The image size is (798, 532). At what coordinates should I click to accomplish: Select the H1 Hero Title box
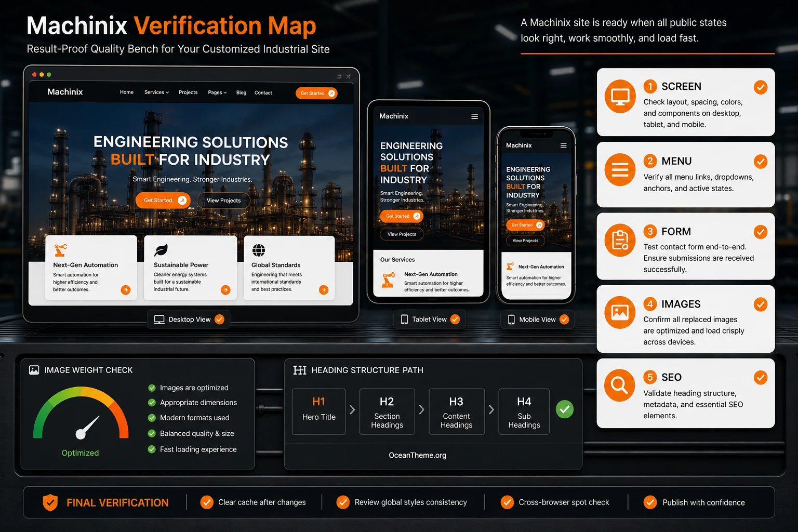(x=319, y=411)
